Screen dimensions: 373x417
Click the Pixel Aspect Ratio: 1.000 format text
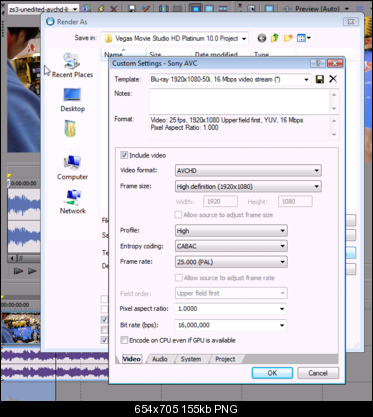tap(184, 127)
